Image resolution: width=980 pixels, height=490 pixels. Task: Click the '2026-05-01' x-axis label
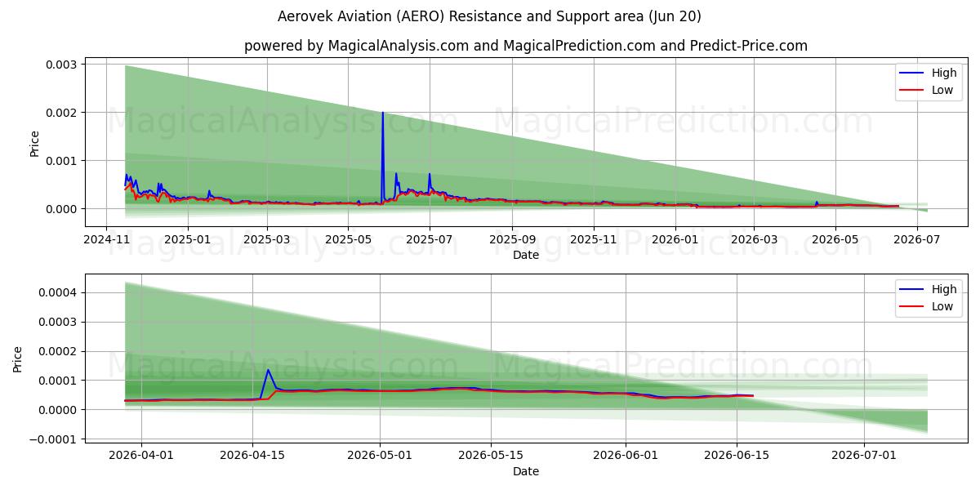[x=380, y=457]
